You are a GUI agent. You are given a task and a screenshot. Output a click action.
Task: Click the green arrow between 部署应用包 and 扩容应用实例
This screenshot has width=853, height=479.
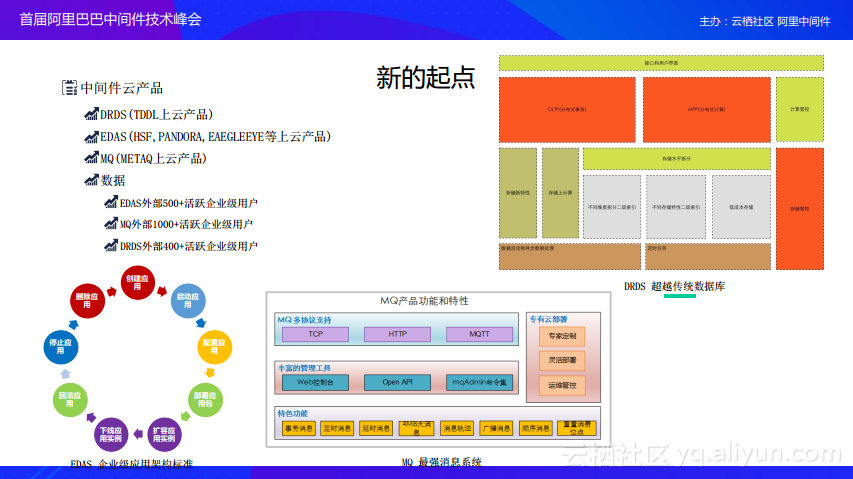click(x=186, y=416)
